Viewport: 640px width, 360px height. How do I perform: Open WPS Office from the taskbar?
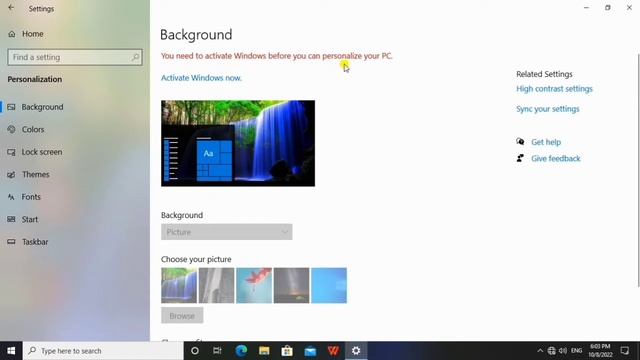[x=333, y=351]
